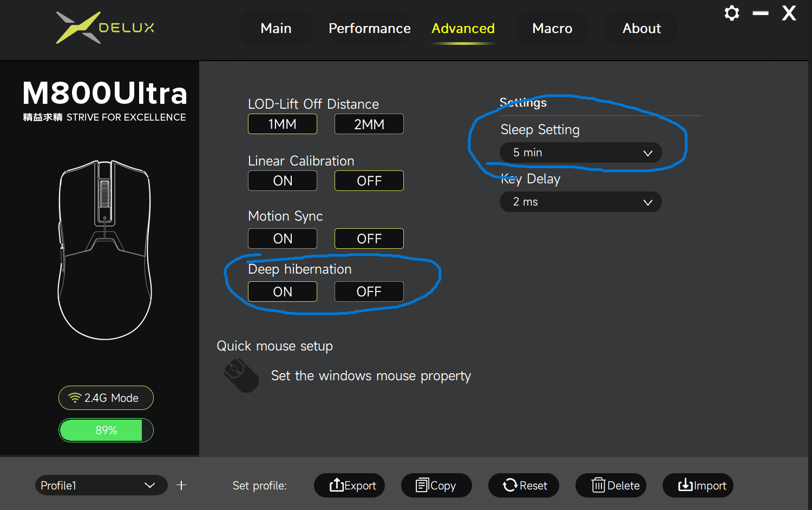Click the Motion Sync label

click(285, 216)
